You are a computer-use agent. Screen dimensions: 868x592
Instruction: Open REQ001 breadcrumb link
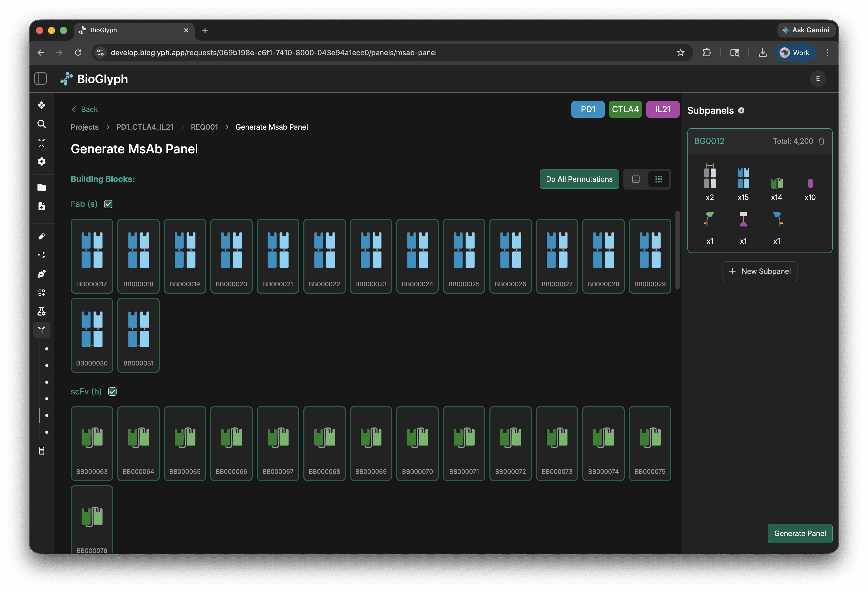click(x=204, y=127)
